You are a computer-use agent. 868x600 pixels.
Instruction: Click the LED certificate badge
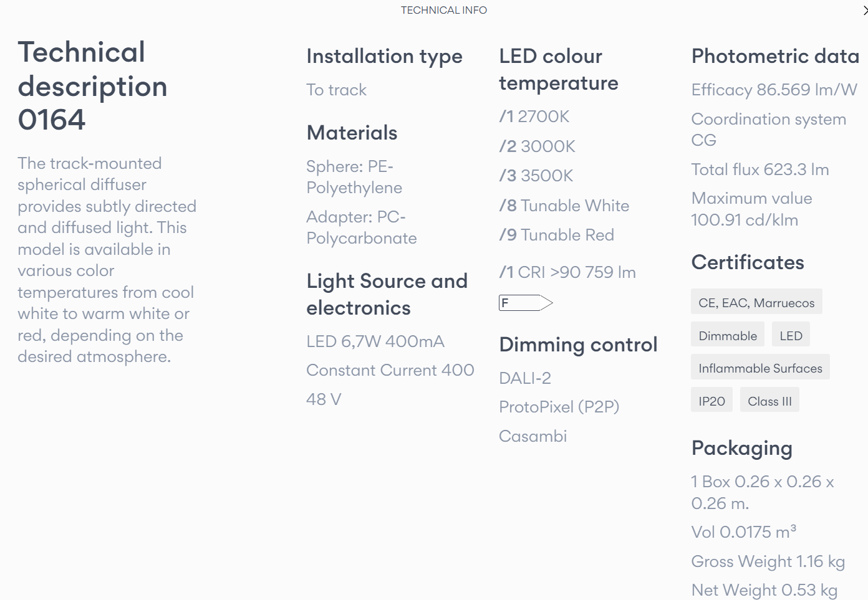pyautogui.click(x=791, y=335)
